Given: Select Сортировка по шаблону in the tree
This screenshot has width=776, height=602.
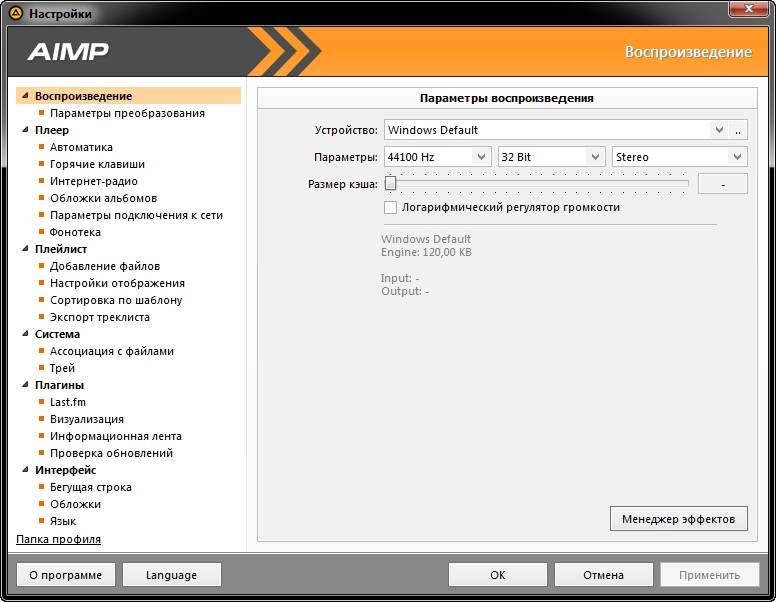Looking at the screenshot, I should coord(116,300).
